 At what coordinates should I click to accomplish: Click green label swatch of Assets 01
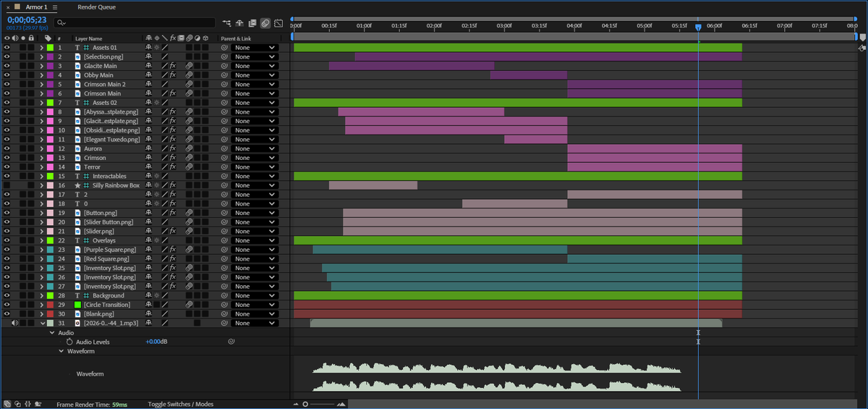pyautogui.click(x=51, y=48)
